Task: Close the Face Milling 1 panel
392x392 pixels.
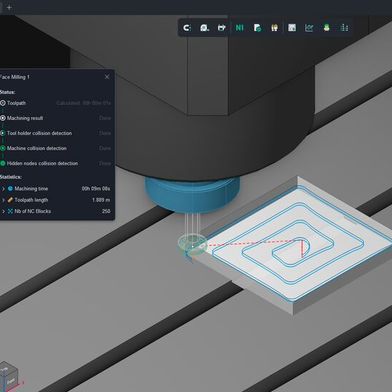Action: point(107,77)
